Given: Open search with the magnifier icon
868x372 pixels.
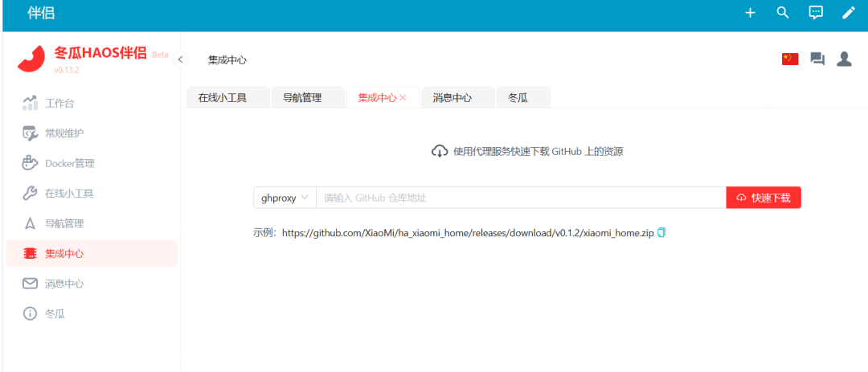Looking at the screenshot, I should click(x=783, y=13).
